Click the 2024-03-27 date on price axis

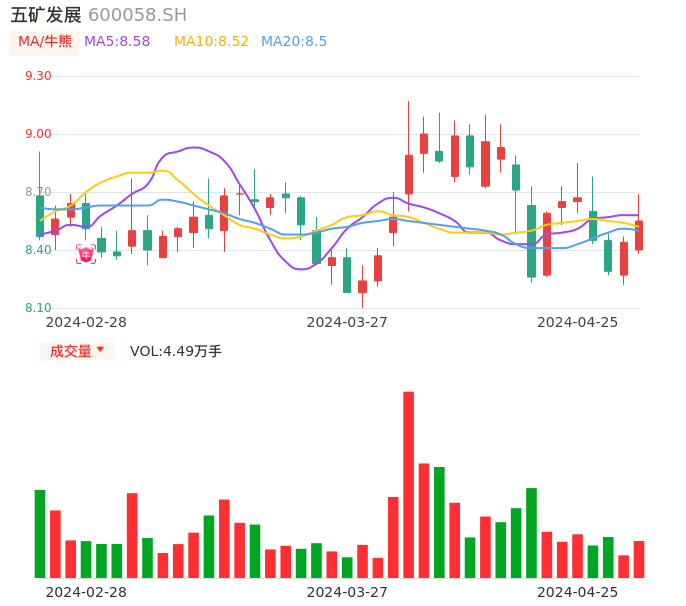point(347,322)
